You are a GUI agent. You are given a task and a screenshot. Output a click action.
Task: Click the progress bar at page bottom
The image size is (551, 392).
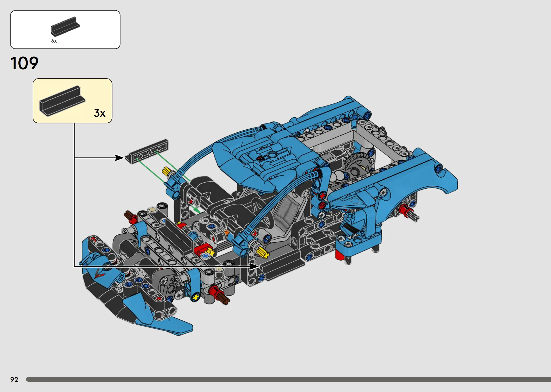[288, 379]
